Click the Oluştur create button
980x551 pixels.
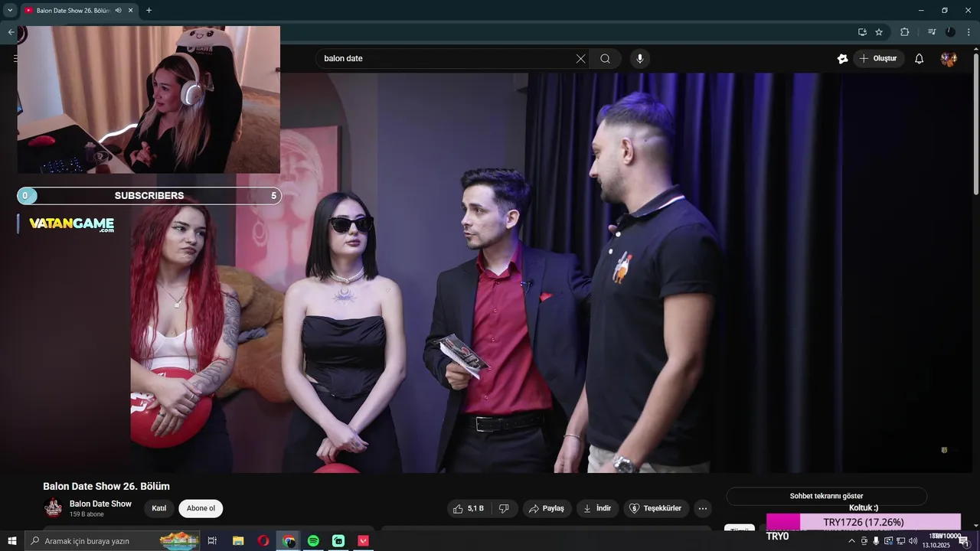(878, 59)
